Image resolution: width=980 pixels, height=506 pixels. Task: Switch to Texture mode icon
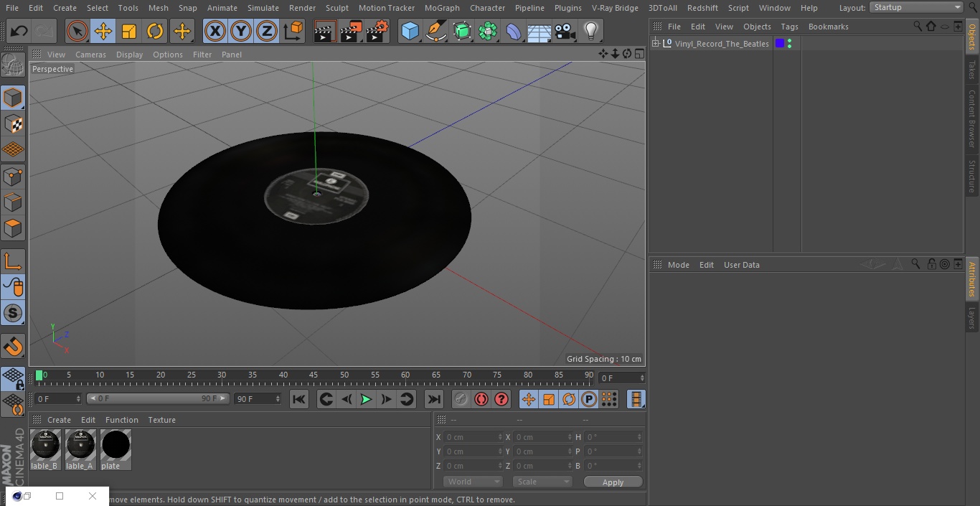click(x=13, y=123)
